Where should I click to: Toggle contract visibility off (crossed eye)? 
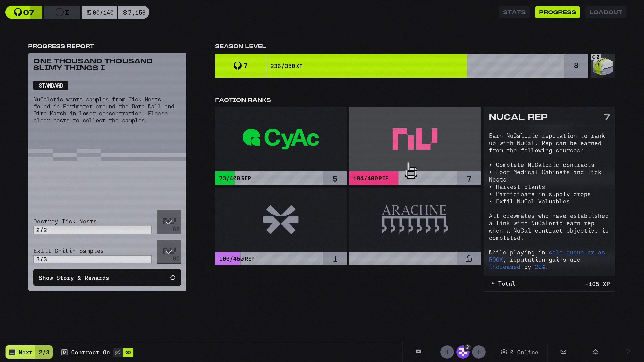[118, 352]
